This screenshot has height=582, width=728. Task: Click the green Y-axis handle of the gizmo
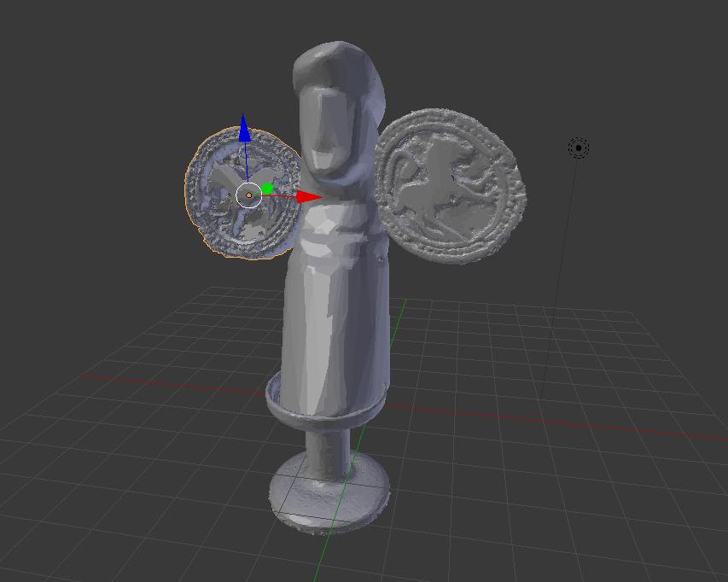(x=268, y=189)
